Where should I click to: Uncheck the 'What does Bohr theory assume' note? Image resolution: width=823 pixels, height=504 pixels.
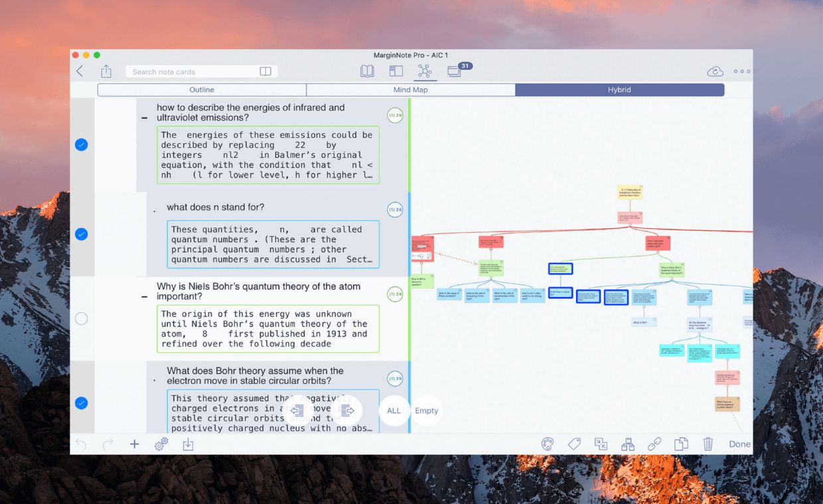[81, 403]
